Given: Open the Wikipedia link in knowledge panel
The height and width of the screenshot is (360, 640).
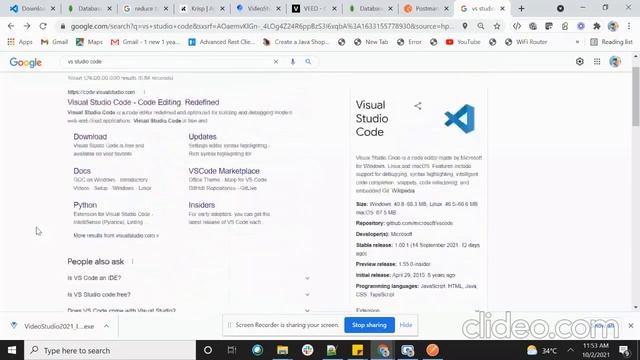Looking at the screenshot, I should 403,191.
